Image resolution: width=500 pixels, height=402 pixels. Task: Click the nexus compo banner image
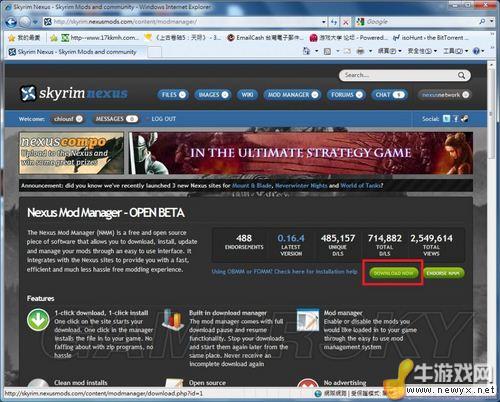(x=71, y=153)
